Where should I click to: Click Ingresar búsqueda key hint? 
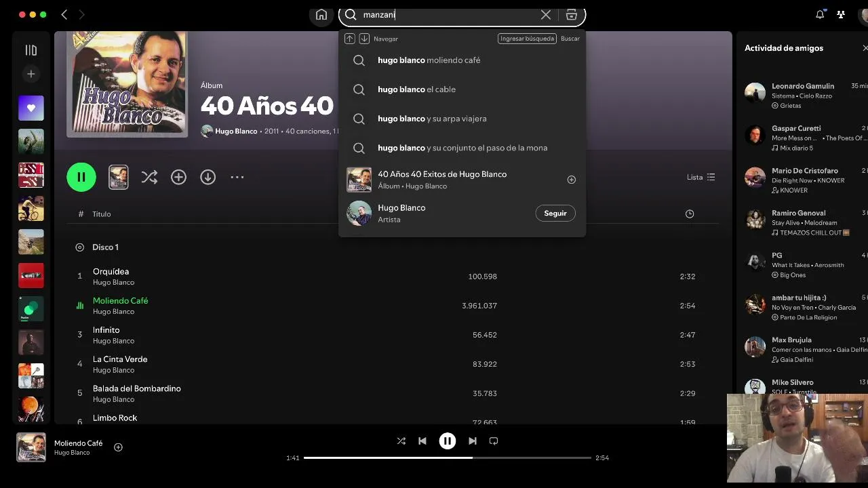pos(527,39)
